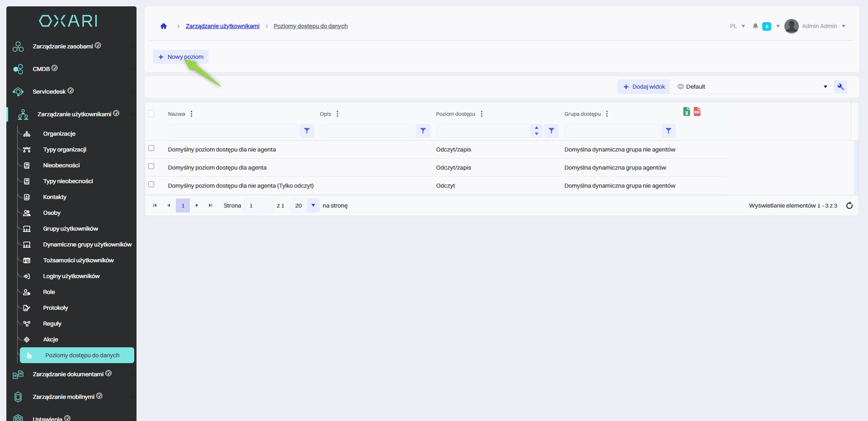Select the row for agent access level
Screen dimensions: 868x421
151,166
